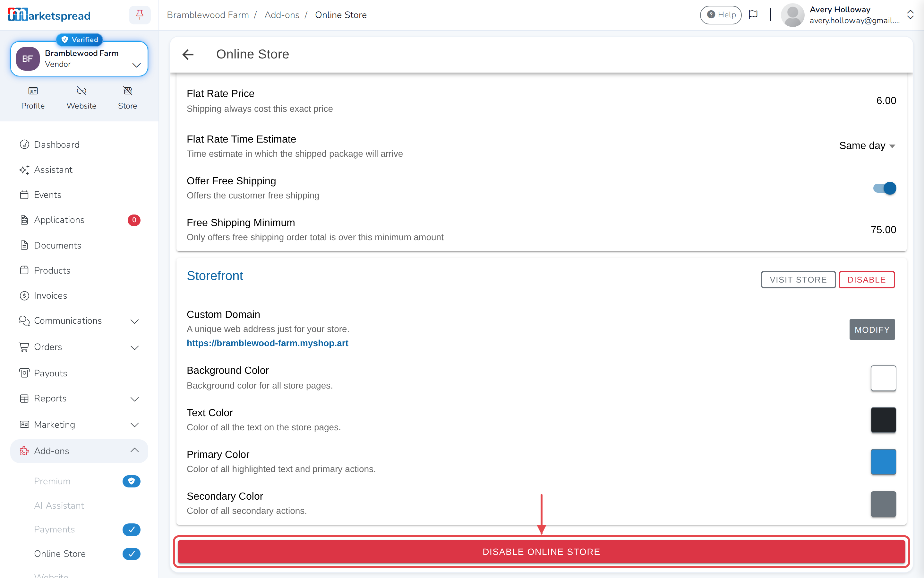Open the Background Color swatch

883,378
